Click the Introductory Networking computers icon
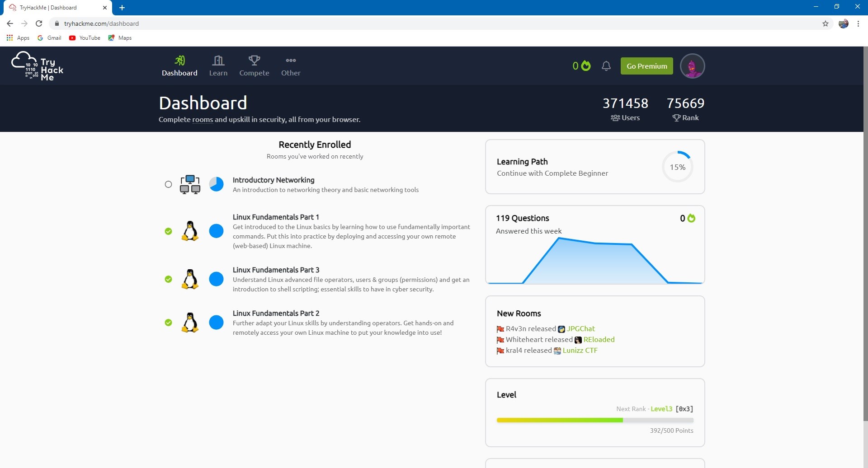This screenshot has width=868, height=468. coord(190,184)
